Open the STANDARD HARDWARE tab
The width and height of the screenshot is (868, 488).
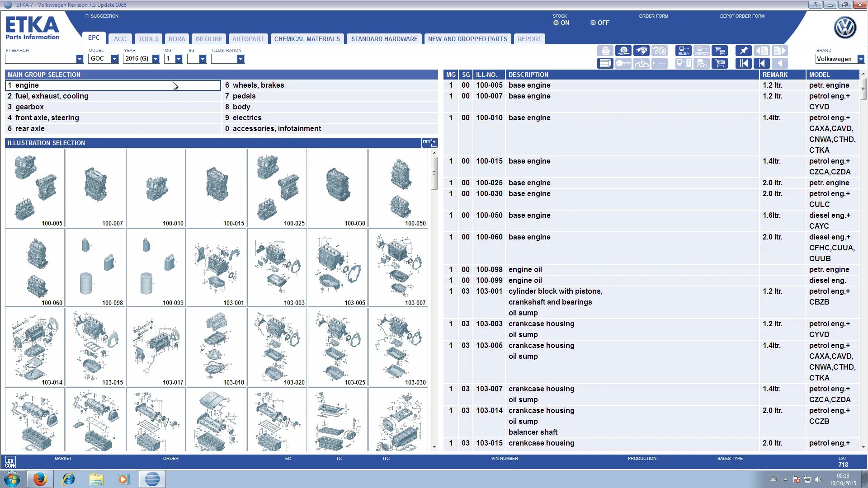(x=384, y=39)
